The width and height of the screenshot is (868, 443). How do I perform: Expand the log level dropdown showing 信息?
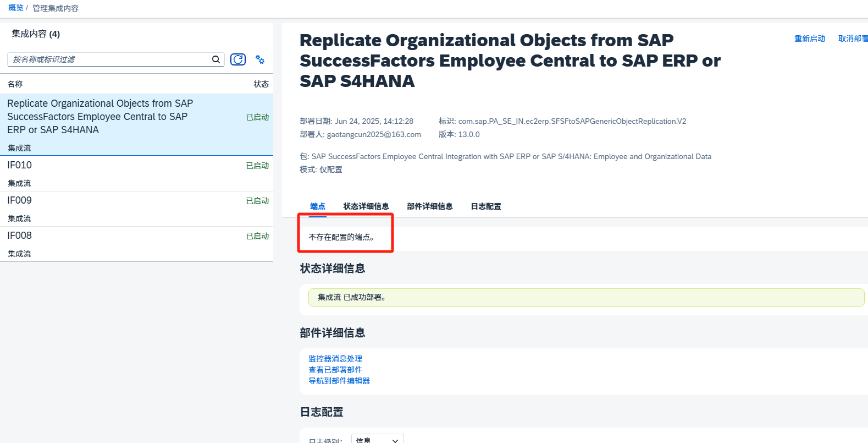tap(378, 439)
